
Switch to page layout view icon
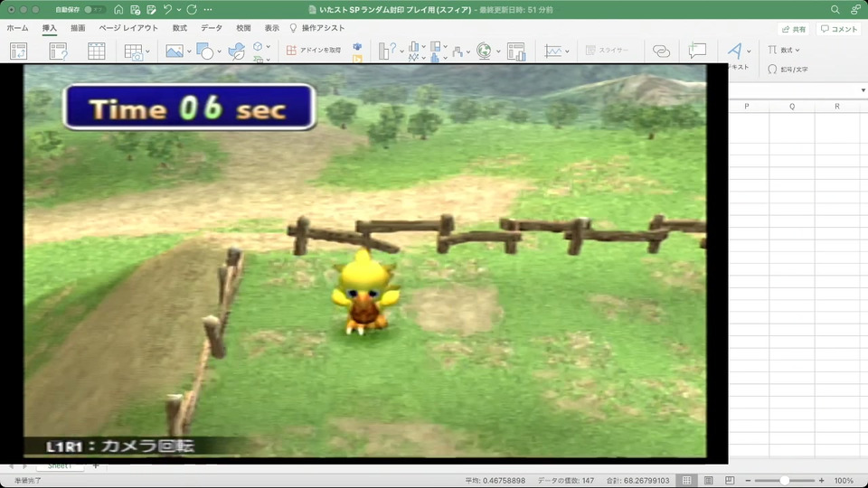709,480
